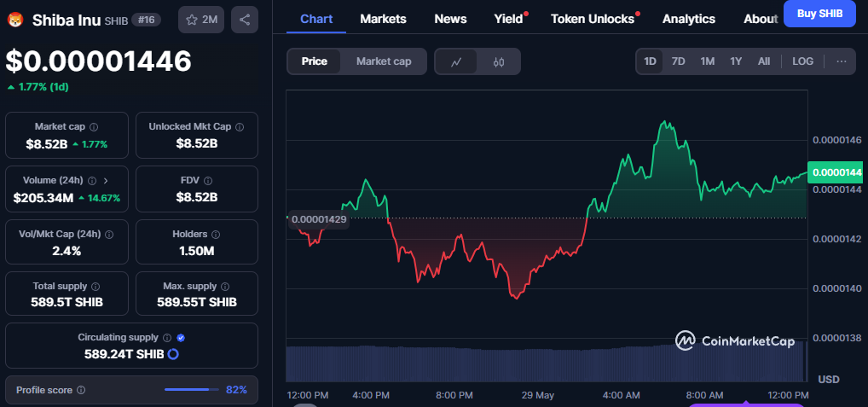868x407 pixels.
Task: Click the #16 rank badge
Action: 146,20
